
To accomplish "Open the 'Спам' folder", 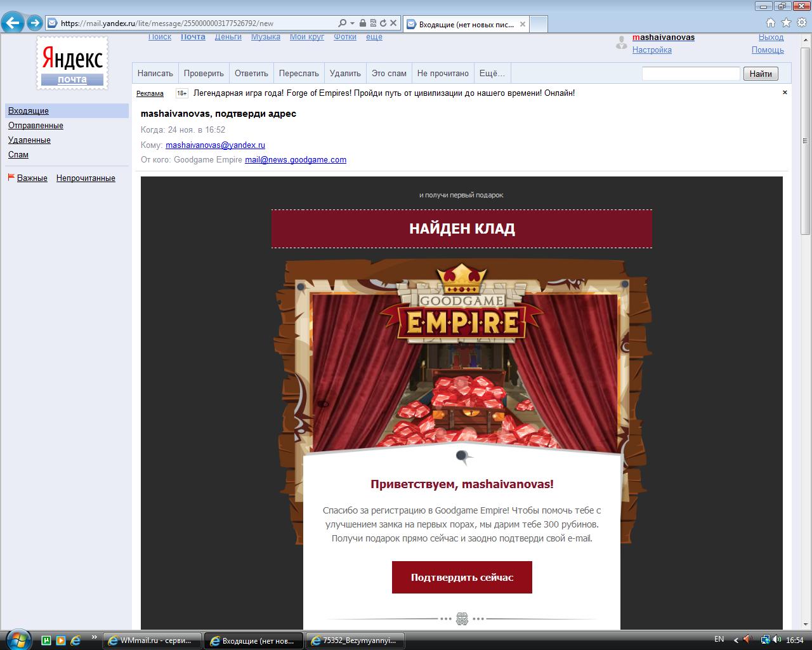I will click(x=18, y=155).
